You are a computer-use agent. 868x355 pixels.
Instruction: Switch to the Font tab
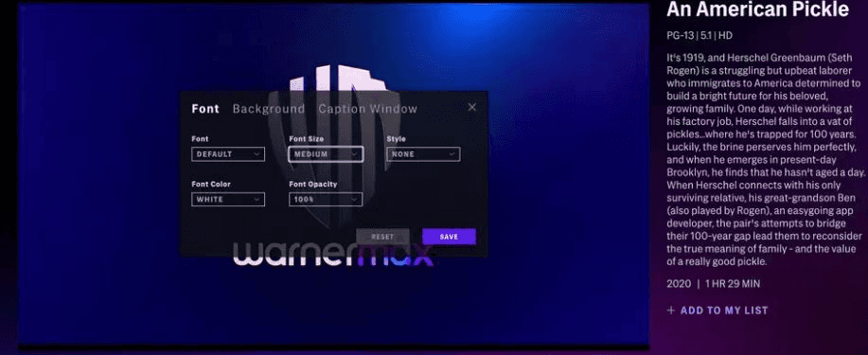click(x=205, y=109)
